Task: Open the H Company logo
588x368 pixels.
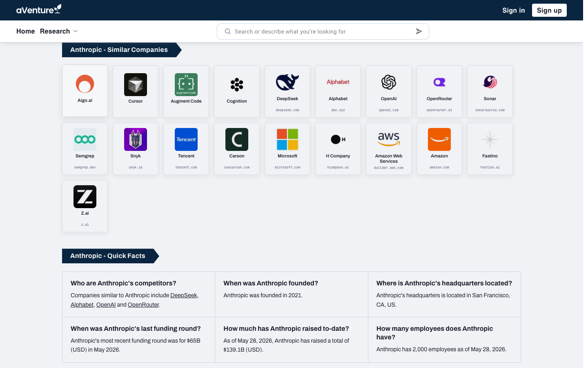Action: 338,139
